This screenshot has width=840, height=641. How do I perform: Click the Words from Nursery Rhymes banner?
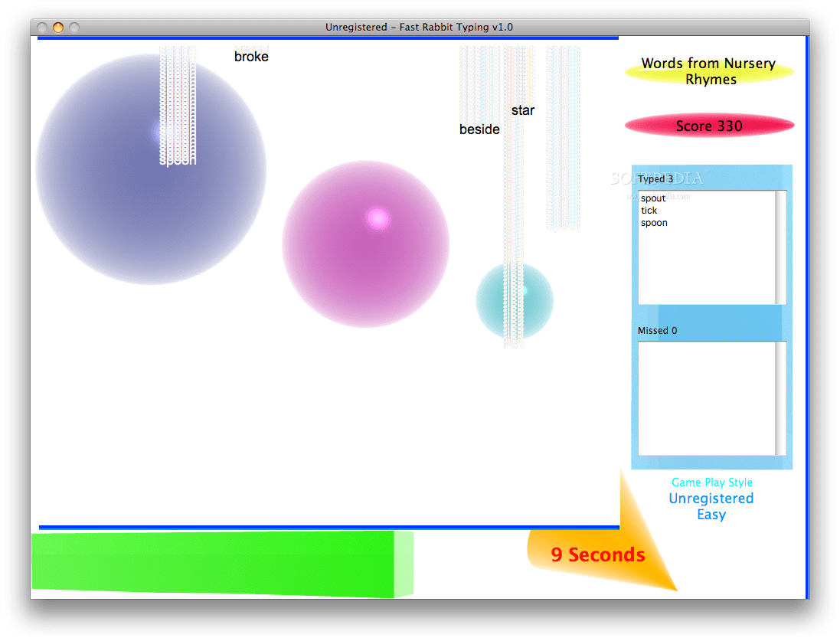pos(709,70)
